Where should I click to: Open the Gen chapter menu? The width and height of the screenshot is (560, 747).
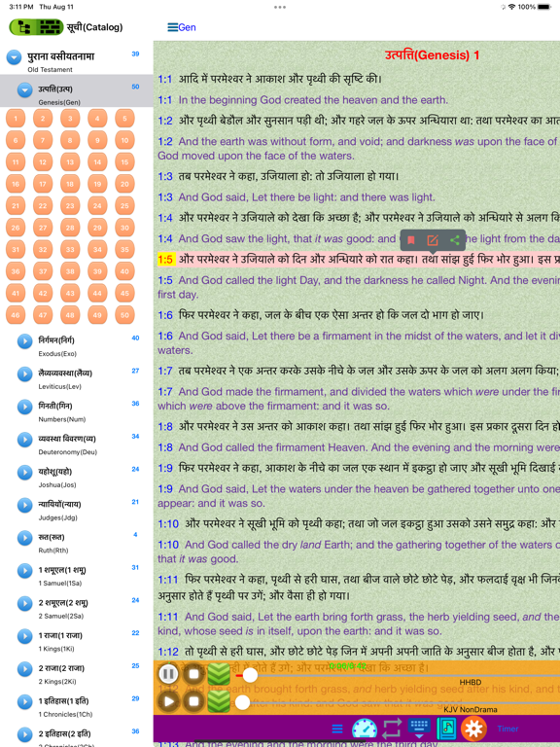pos(182,27)
